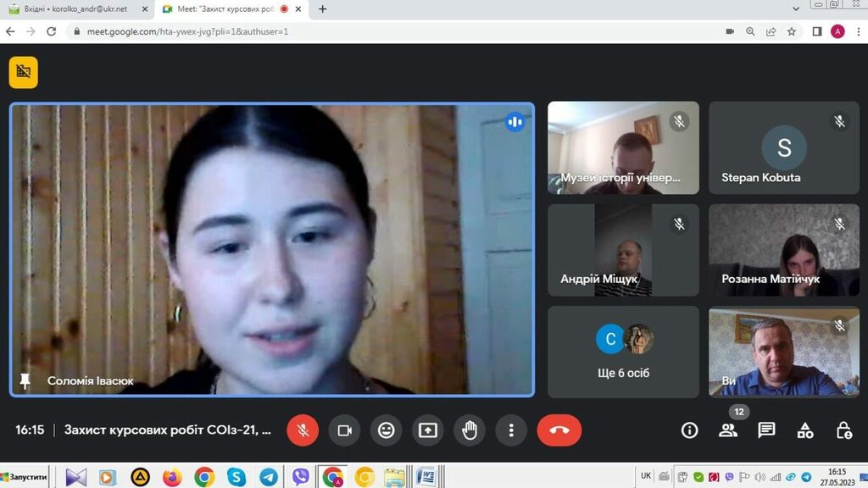Open host controls lock icon
868x488 pixels.
pyautogui.click(x=843, y=430)
